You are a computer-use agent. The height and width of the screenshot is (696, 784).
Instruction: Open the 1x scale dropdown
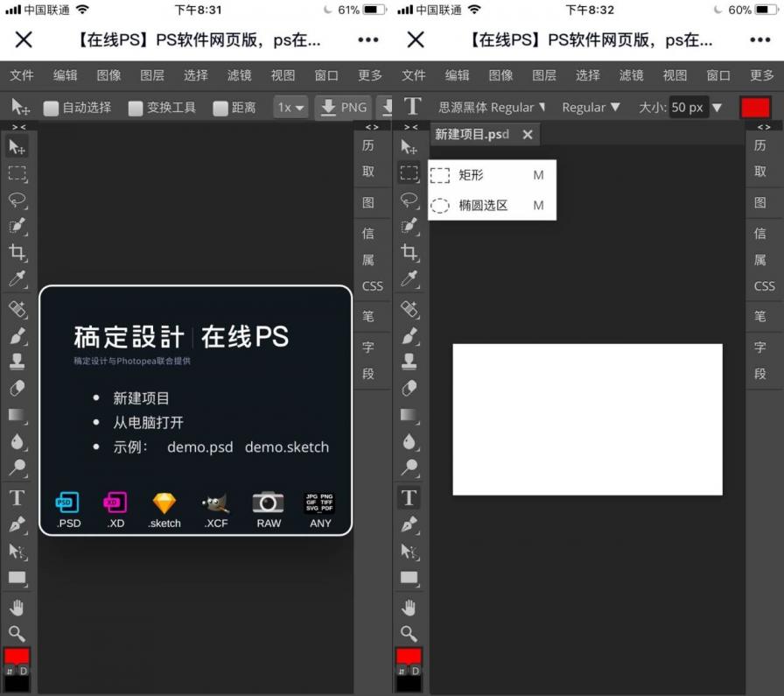[290, 107]
